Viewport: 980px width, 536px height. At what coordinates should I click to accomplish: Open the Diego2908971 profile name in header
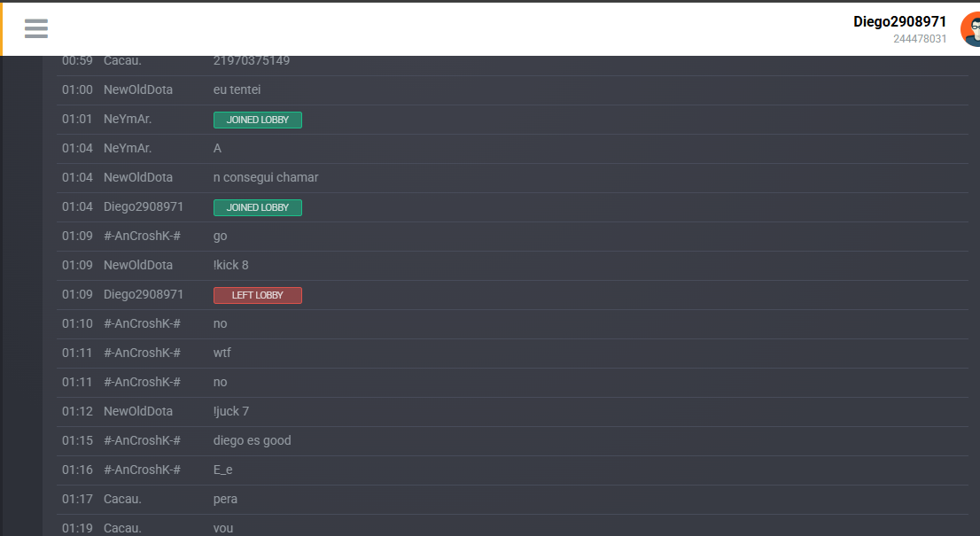899,21
